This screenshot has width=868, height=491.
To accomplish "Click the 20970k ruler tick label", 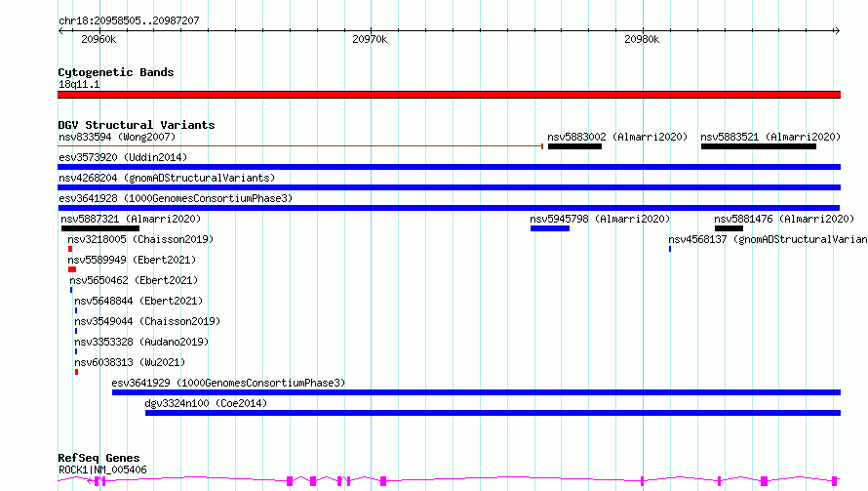I will click(370, 39).
